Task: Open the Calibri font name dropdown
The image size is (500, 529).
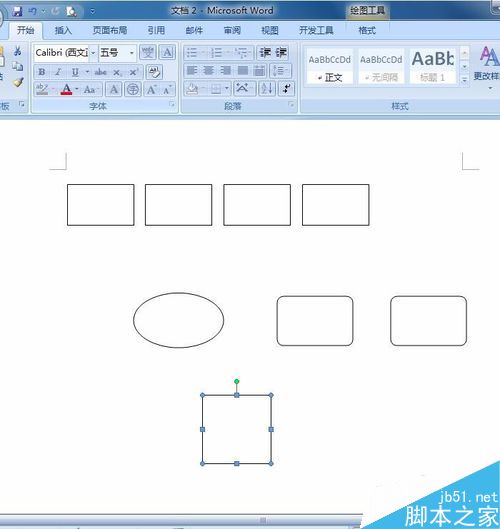Action: (x=93, y=53)
